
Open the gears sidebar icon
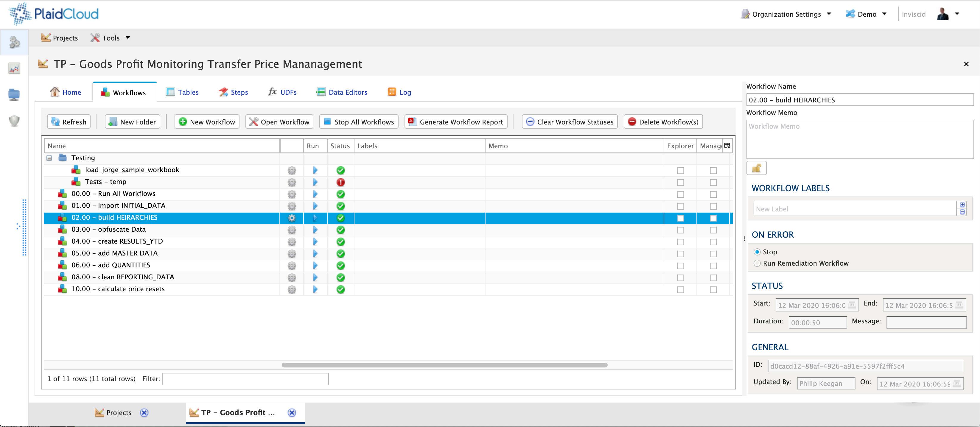click(x=15, y=42)
